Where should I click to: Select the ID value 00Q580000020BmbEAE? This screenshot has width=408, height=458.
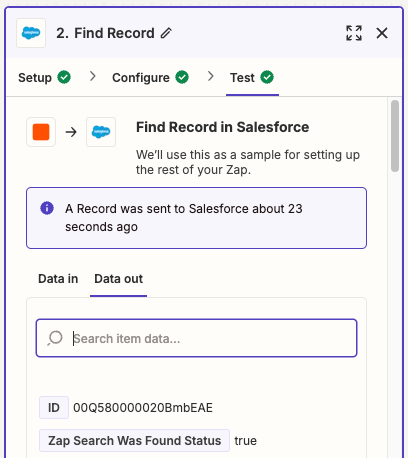143,407
